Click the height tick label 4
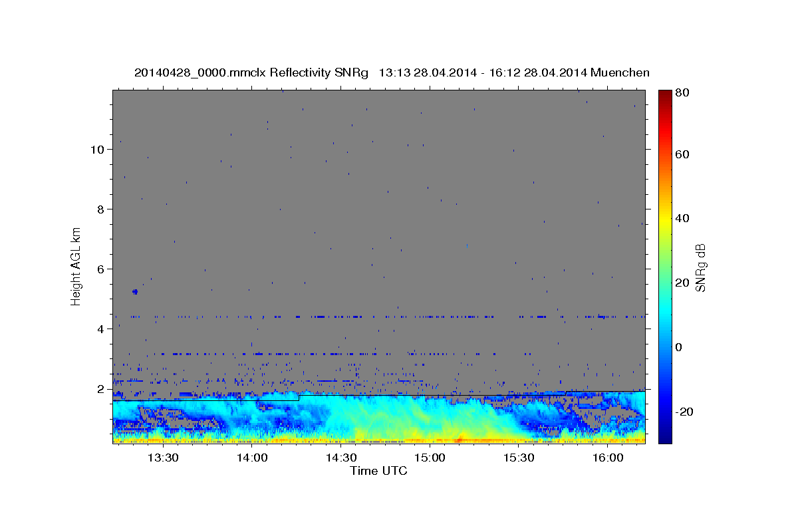The image size is (798, 532). (100, 329)
